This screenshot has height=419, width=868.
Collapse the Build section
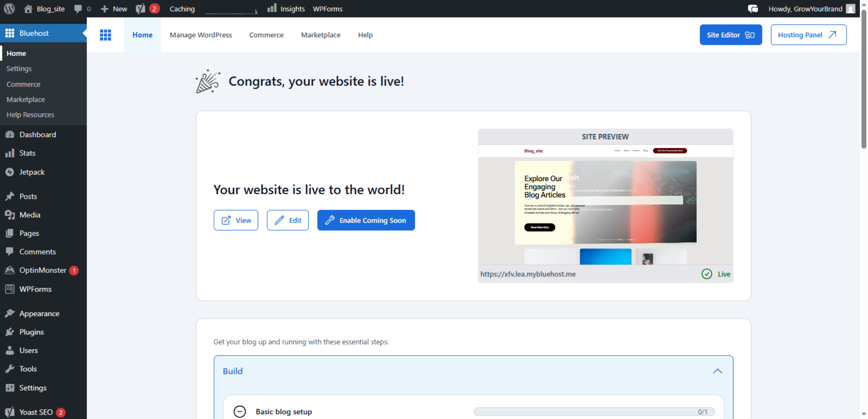(x=718, y=371)
